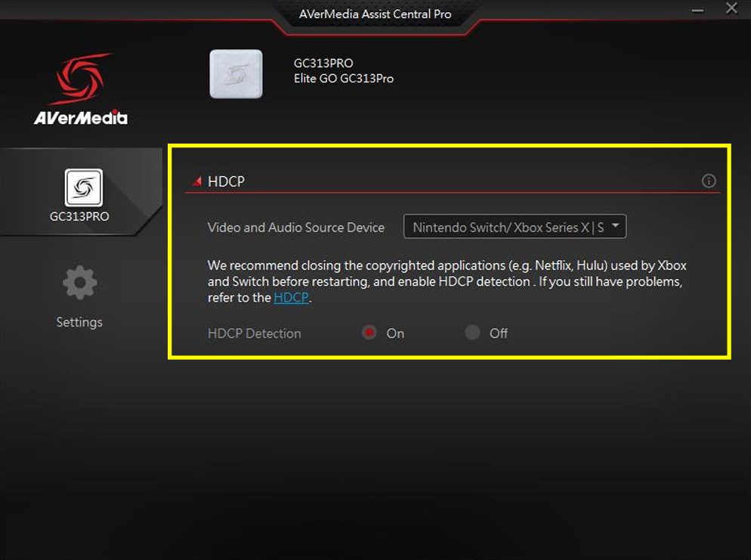Click the HDCP section heading
This screenshot has height=560, width=751.
pyautogui.click(x=226, y=181)
